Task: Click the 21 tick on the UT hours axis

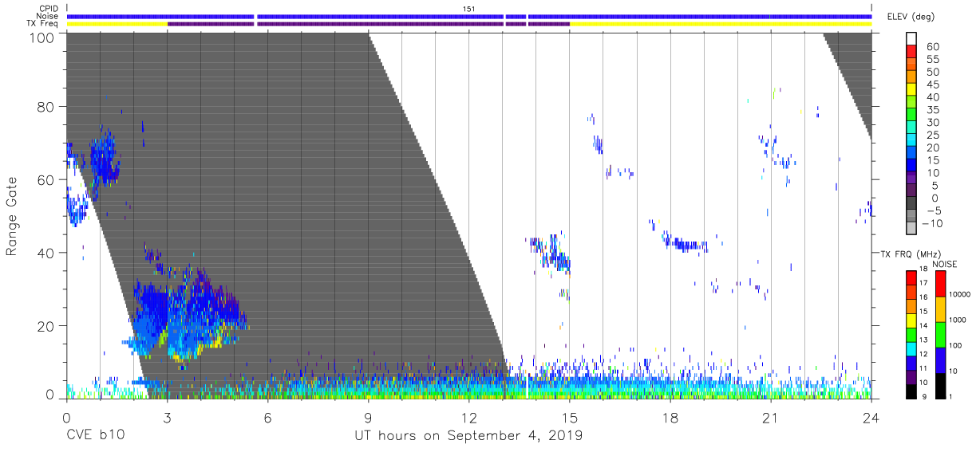Action: 770,417
